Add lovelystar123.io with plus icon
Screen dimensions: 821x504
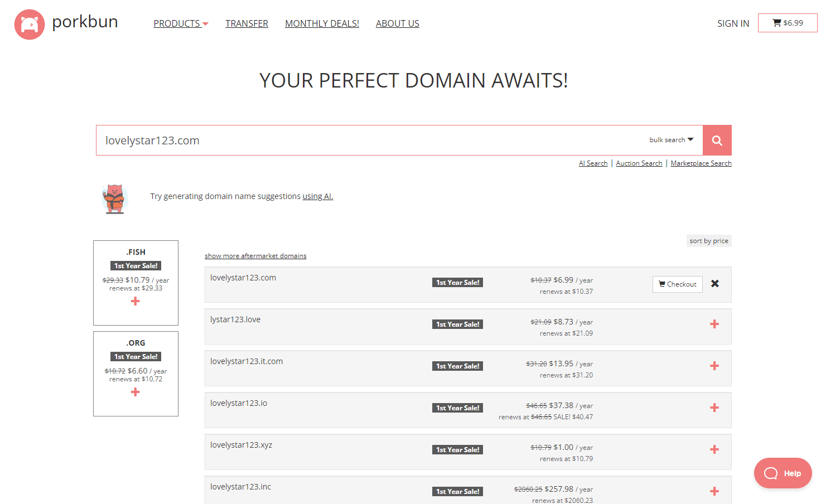click(714, 408)
